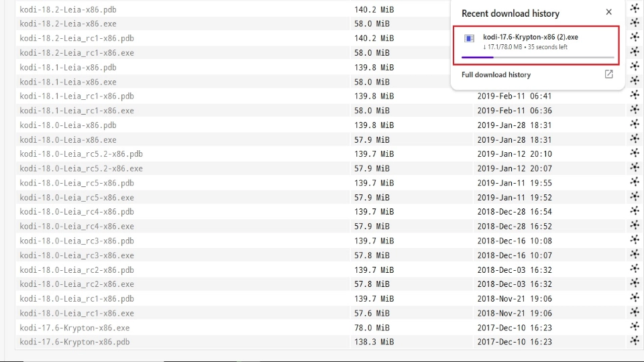Download kodi-18.2-Leia-x86.exe from the list
The height and width of the screenshot is (362, 644).
pos(68,24)
